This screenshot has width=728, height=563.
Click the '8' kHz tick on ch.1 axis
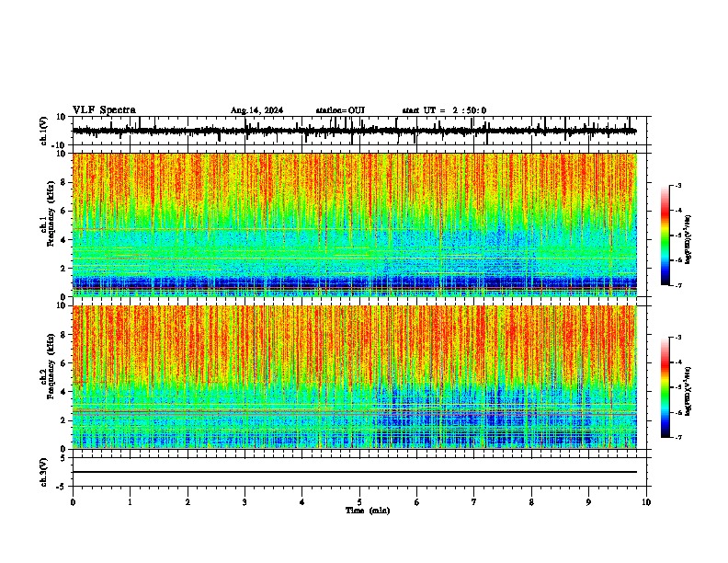tap(64, 182)
